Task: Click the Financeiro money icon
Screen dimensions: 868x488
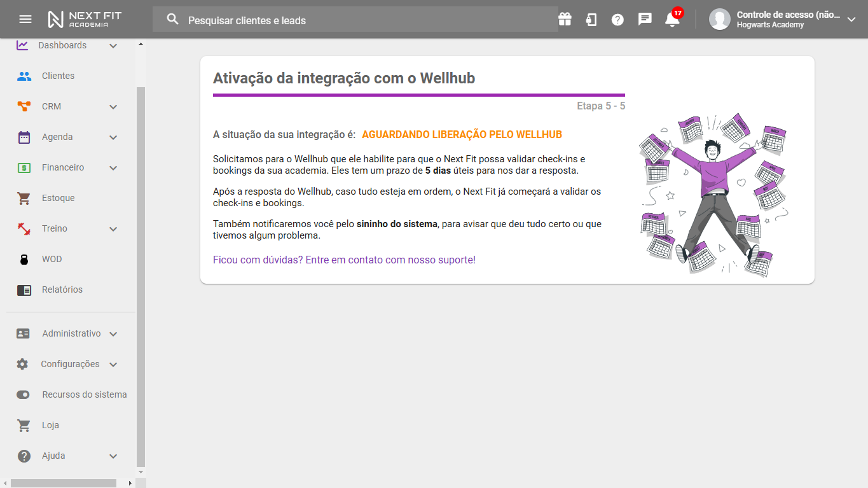Action: pyautogui.click(x=24, y=167)
